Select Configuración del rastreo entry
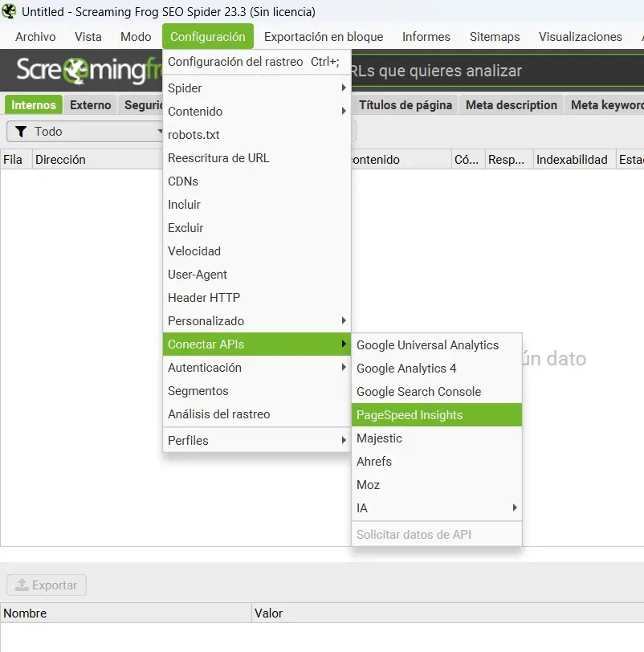 [x=257, y=62]
